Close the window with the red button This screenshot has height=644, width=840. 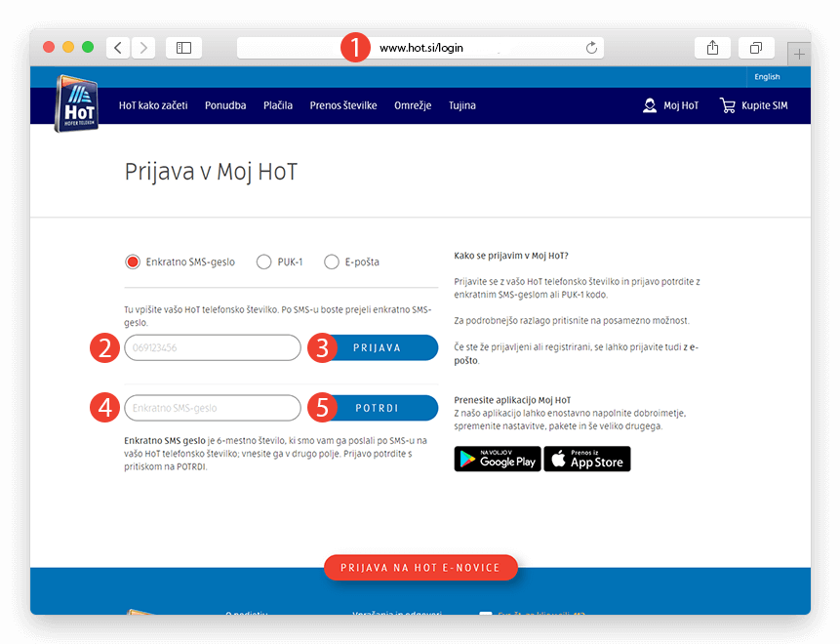(49, 47)
